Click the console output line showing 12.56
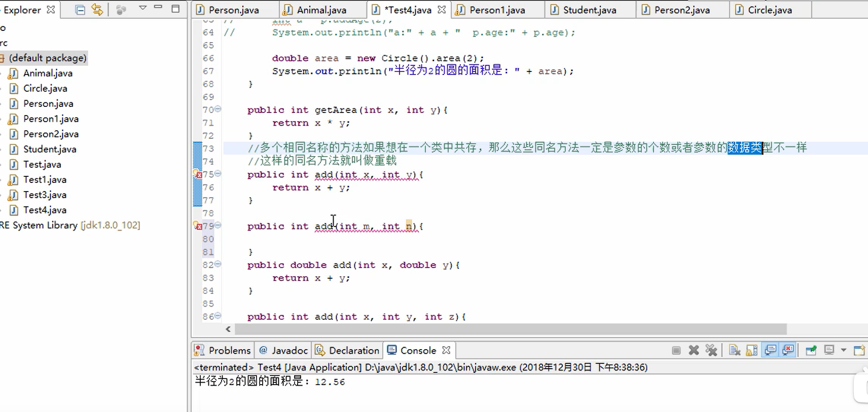 [x=270, y=382]
